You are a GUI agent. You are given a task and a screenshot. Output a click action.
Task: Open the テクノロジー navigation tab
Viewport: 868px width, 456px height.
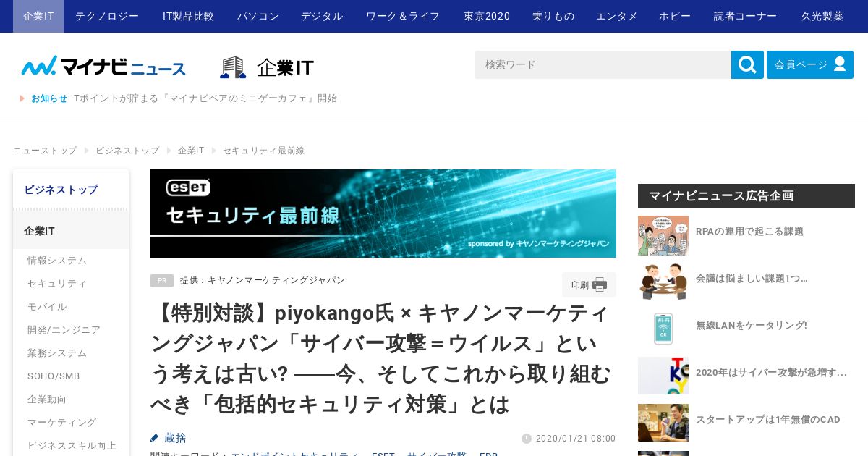click(107, 16)
